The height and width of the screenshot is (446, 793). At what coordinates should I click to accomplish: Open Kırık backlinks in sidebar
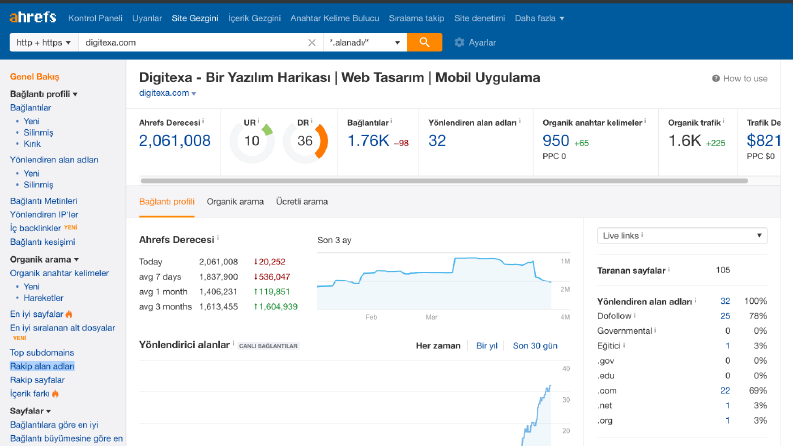32,144
